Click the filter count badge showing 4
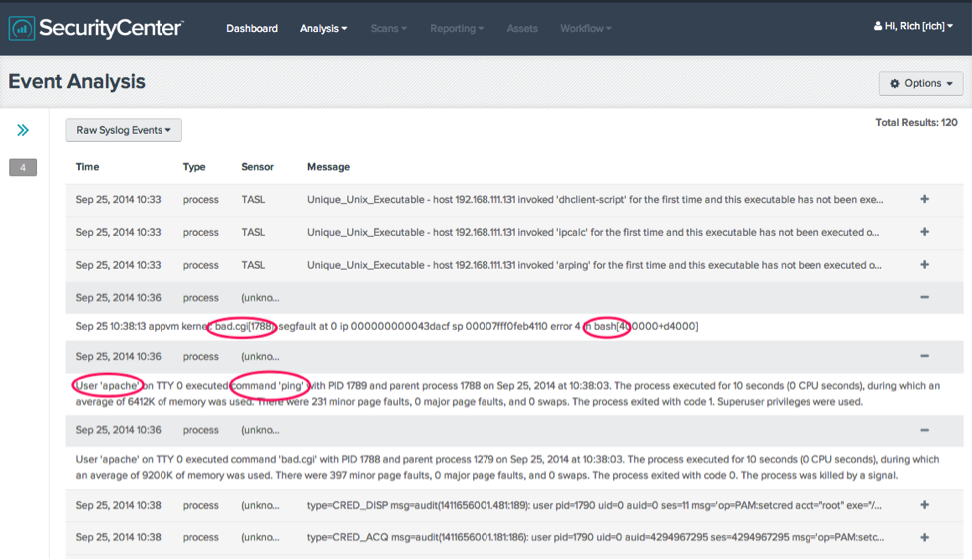This screenshot has width=972, height=560. [23, 167]
